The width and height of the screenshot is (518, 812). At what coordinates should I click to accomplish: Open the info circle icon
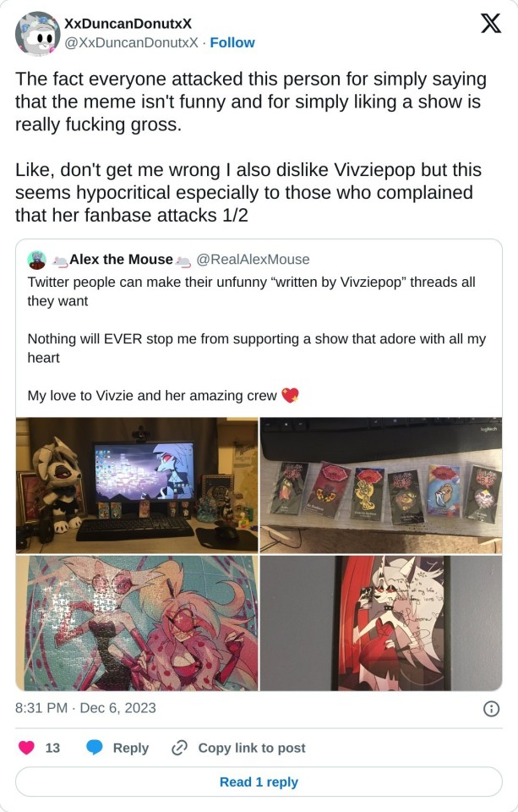[491, 709]
